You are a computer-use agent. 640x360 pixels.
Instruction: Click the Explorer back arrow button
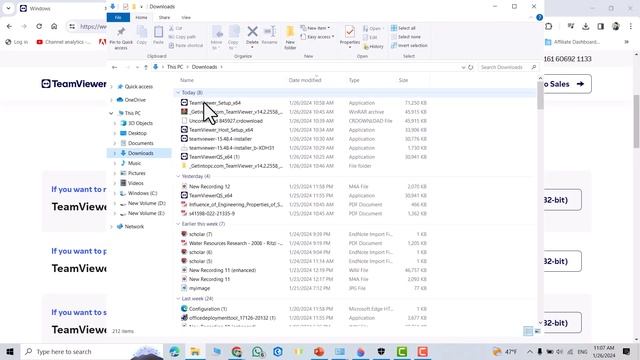(115, 67)
